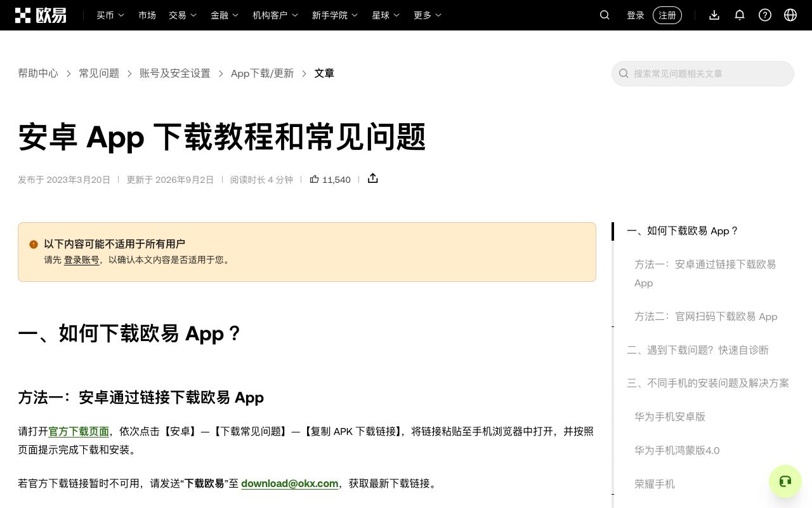Click the share article icon
812x508 pixels.
point(373,178)
